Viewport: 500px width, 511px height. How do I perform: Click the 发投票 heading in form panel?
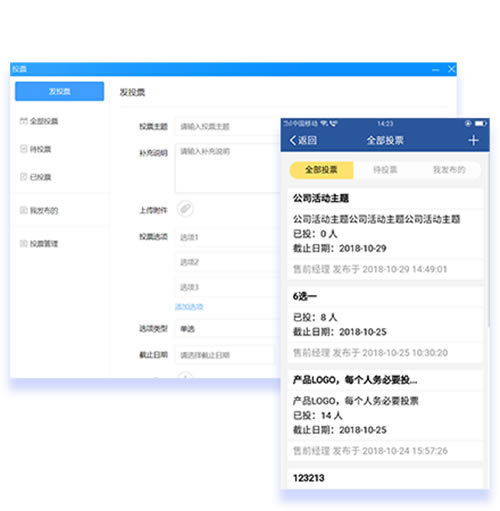tap(132, 92)
